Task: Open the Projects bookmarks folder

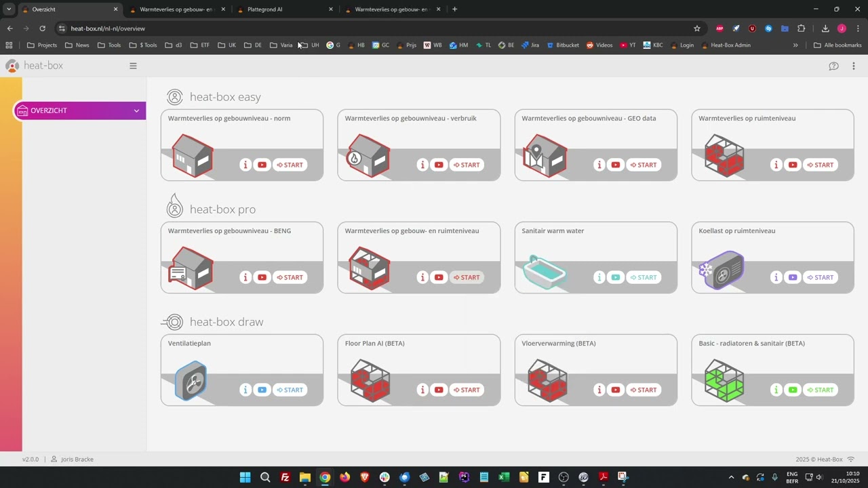Action: click(42, 45)
